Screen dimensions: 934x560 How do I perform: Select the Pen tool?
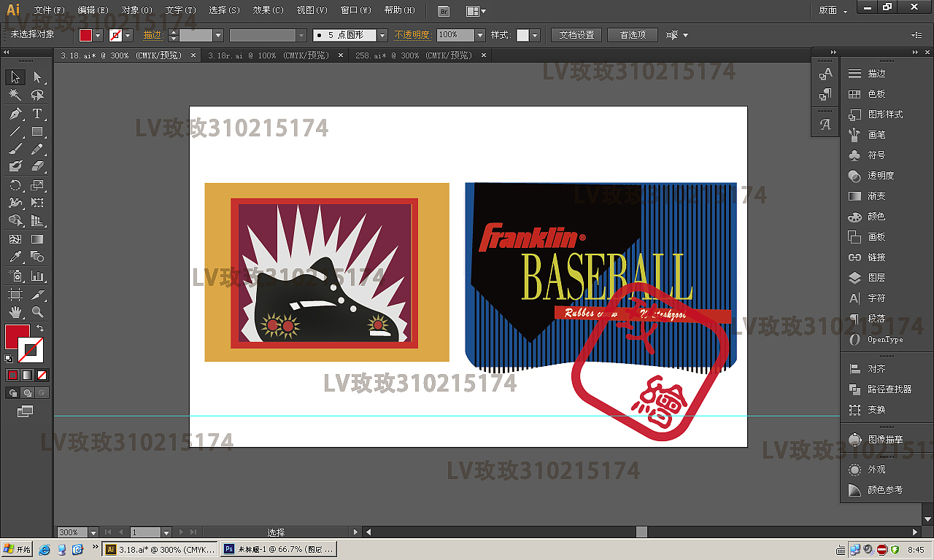click(x=15, y=114)
